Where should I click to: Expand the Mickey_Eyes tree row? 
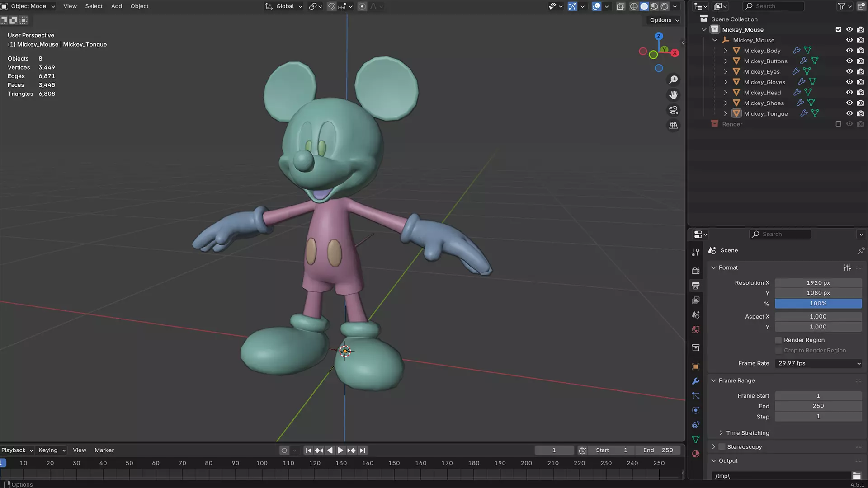pyautogui.click(x=726, y=72)
